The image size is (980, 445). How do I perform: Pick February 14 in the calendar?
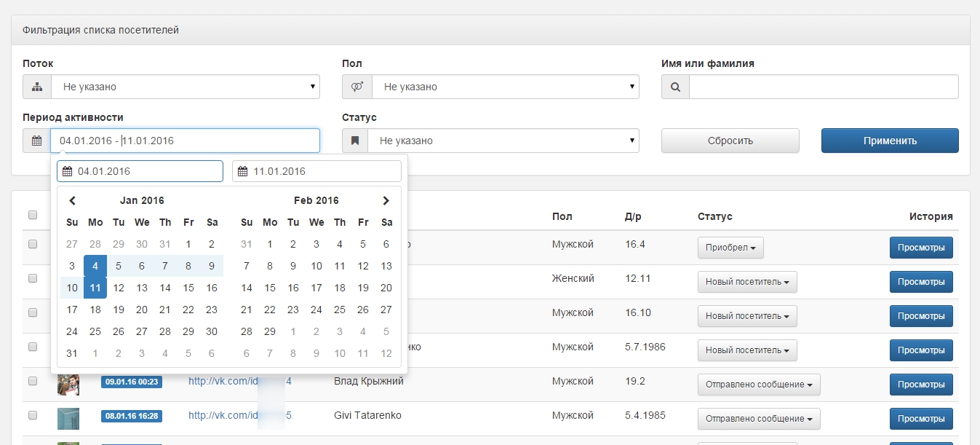[x=247, y=288]
